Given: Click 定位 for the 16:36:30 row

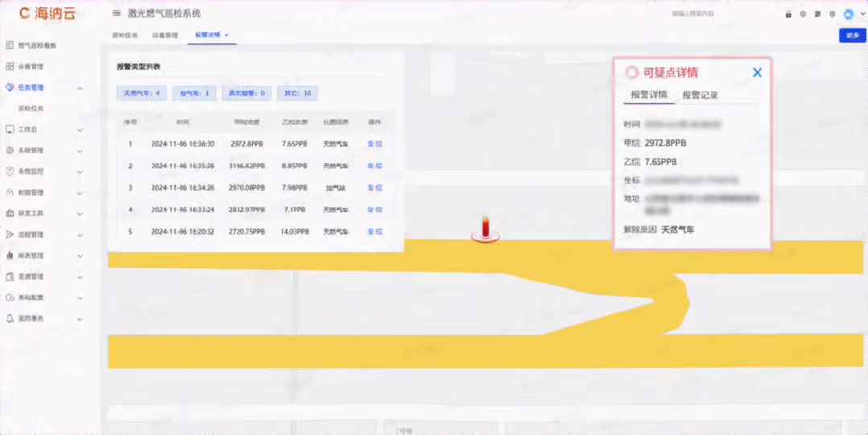Looking at the screenshot, I should [374, 143].
